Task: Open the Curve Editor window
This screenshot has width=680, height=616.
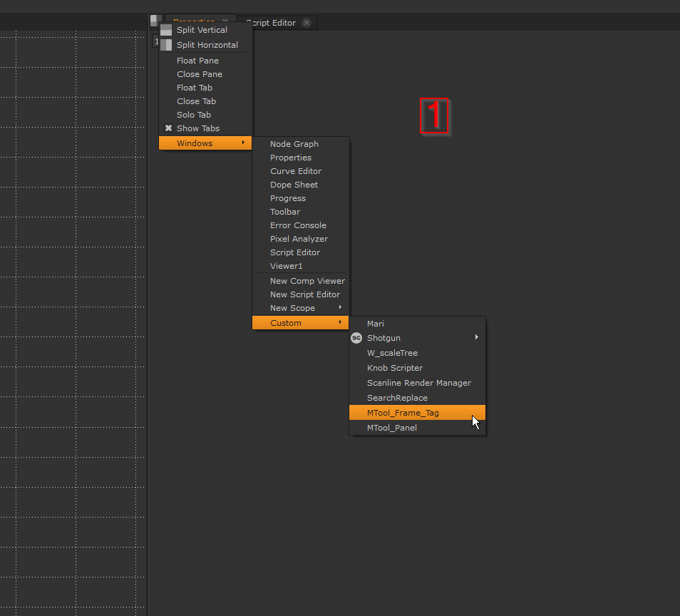Action: [296, 171]
